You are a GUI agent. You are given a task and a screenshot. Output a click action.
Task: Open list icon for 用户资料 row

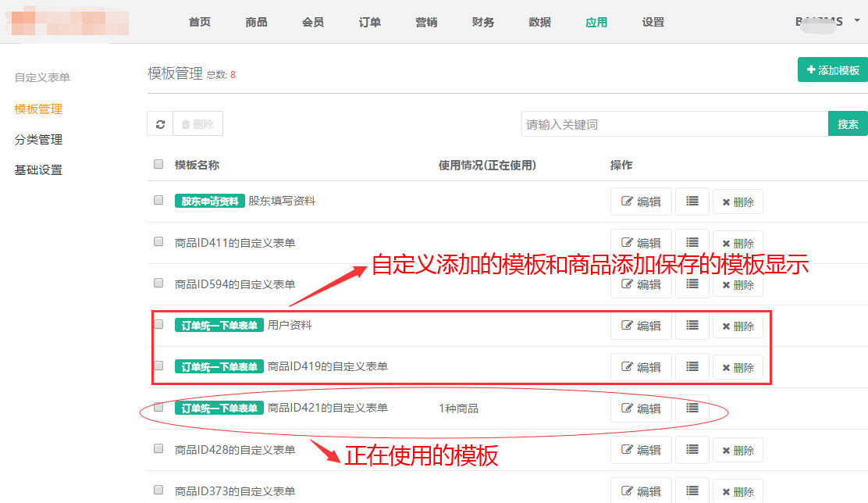[x=692, y=325]
